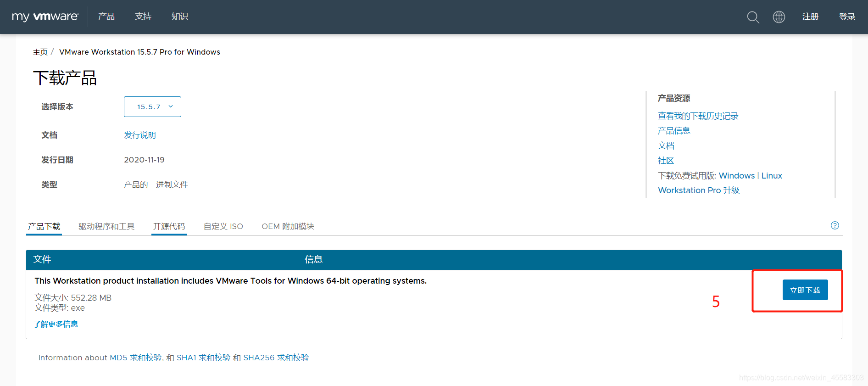Image resolution: width=868 pixels, height=386 pixels.
Task: Click the 发行日期 label
Action: point(57,160)
